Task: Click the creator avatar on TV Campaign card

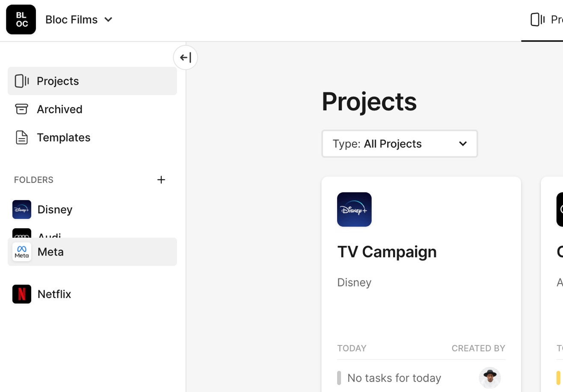Action: point(489,378)
